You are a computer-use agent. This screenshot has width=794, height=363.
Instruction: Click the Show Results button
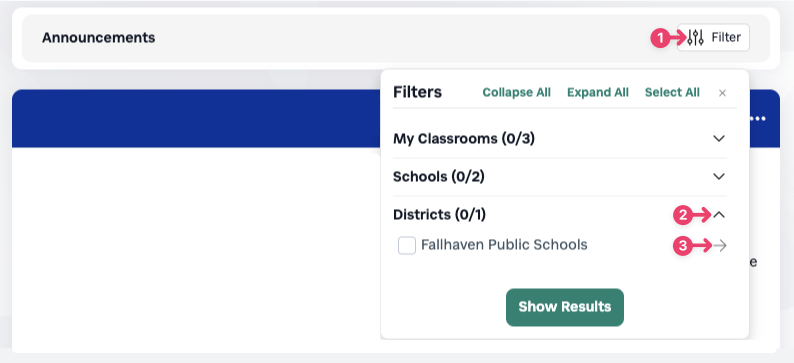click(x=565, y=307)
